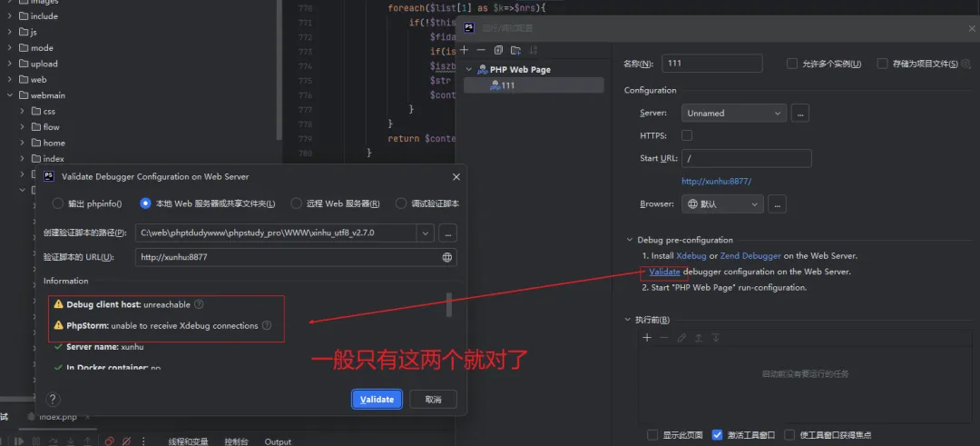
Task: Switch to 线程和变量 debug tab
Action: tap(188, 441)
